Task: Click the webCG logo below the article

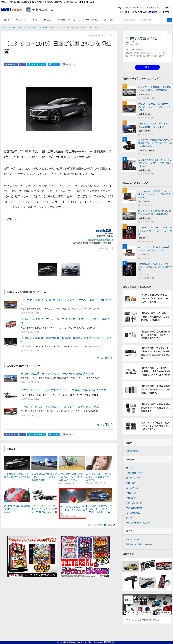Action: click(103, 231)
